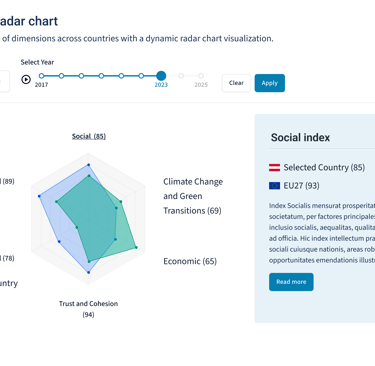This screenshot has width=375, height=366.
Task: Select year 2025 on the timeline
Action: [201, 76]
